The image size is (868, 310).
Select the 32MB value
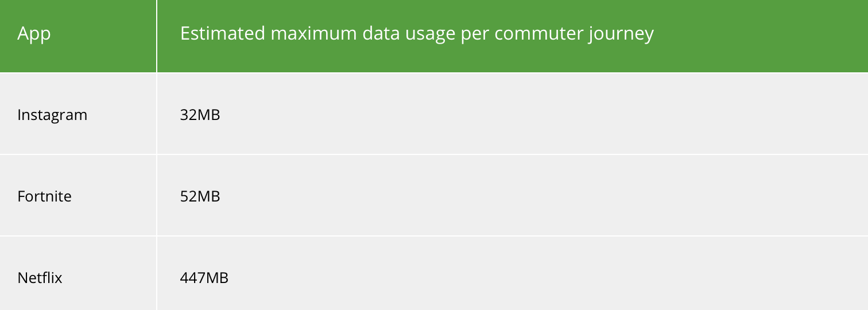[200, 115]
